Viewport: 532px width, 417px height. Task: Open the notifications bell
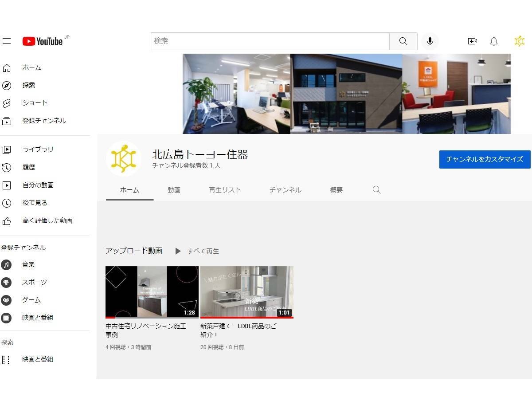pos(494,41)
